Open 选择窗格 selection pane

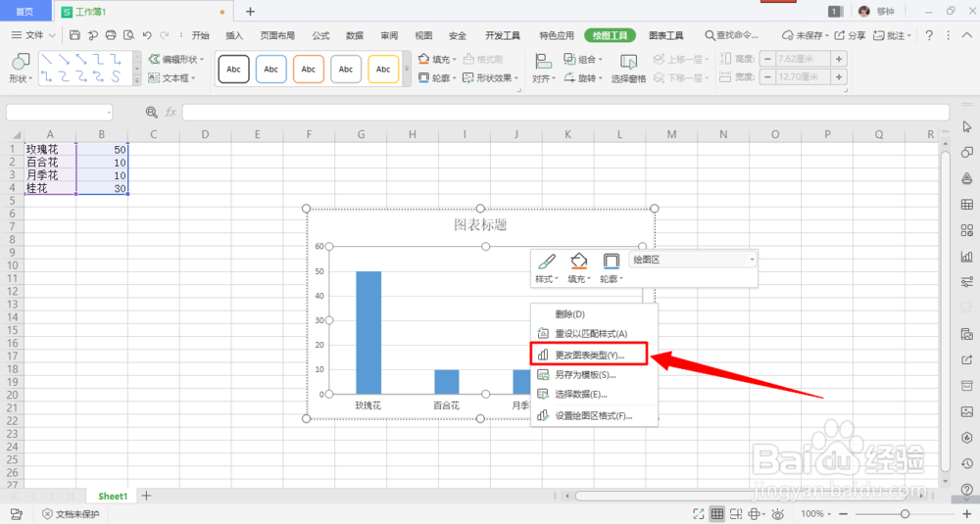[628, 69]
